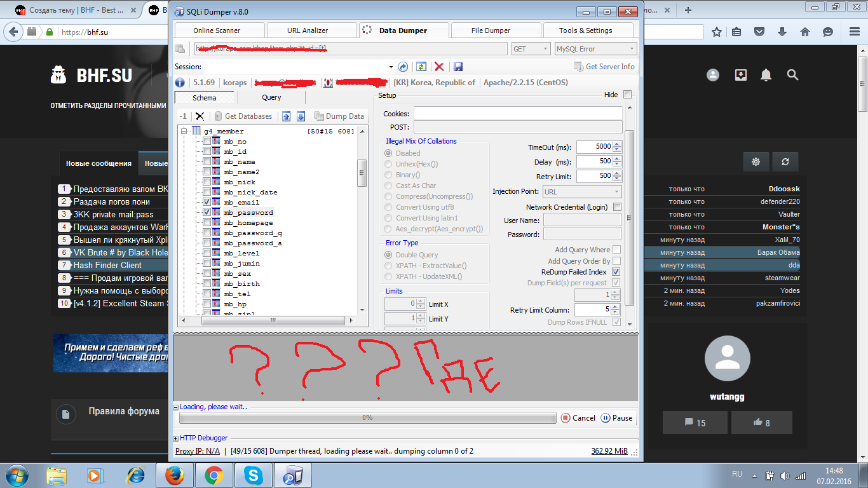
Task: Click the floppy disk save icon
Action: point(458,67)
